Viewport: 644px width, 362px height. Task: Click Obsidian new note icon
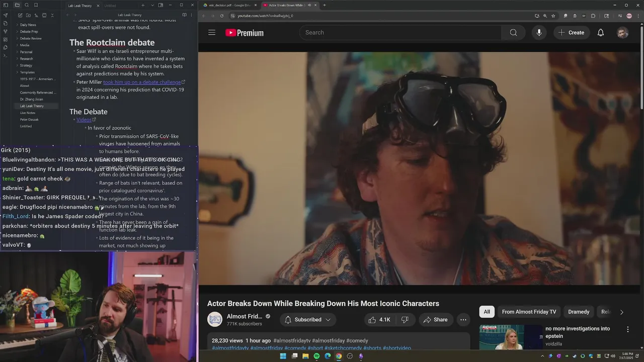pos(20,16)
